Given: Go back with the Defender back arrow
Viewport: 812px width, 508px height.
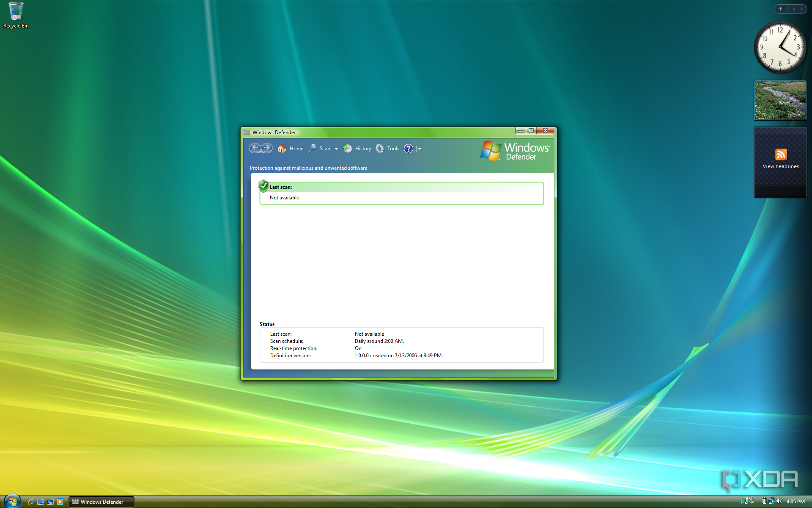Looking at the screenshot, I should [255, 148].
